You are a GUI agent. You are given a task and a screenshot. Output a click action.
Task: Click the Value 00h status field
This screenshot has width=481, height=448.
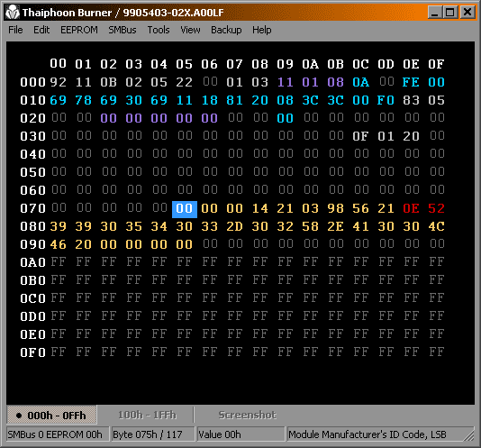pyautogui.click(x=240, y=434)
